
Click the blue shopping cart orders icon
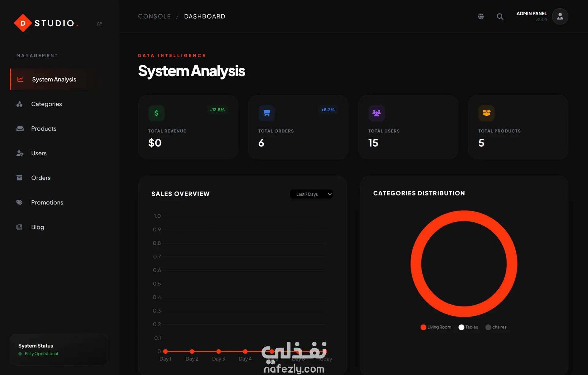[266, 113]
